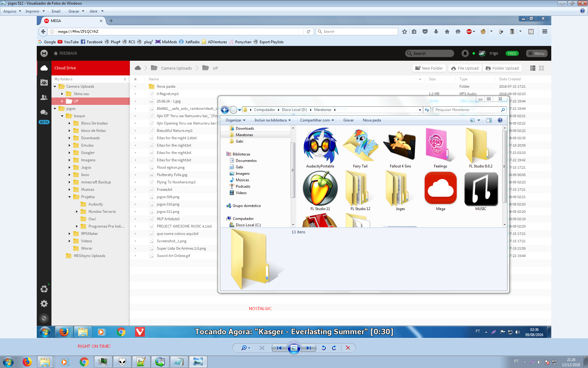Viewport: 588px width, 368px height.
Task: Switch MEGA to grid thumbnail view
Action: tap(541, 68)
